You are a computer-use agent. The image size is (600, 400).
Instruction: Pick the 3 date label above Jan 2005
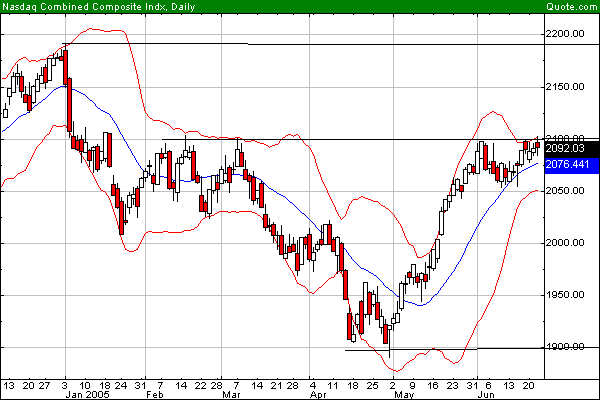click(x=65, y=385)
